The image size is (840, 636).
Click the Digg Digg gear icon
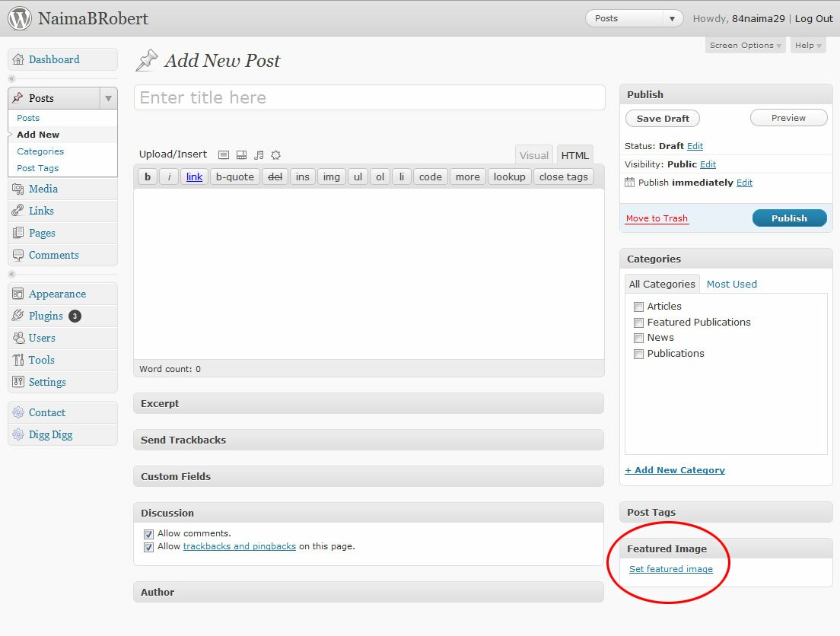(18, 434)
